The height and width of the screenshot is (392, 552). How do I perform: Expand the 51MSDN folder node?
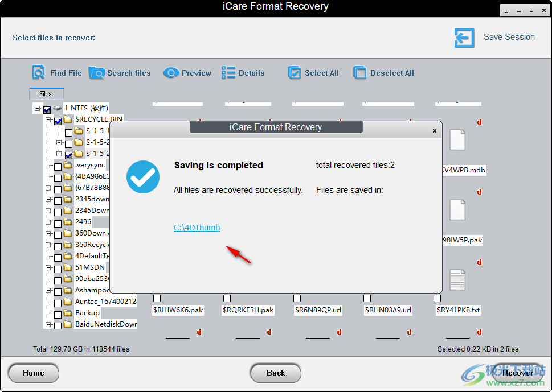[x=48, y=267]
